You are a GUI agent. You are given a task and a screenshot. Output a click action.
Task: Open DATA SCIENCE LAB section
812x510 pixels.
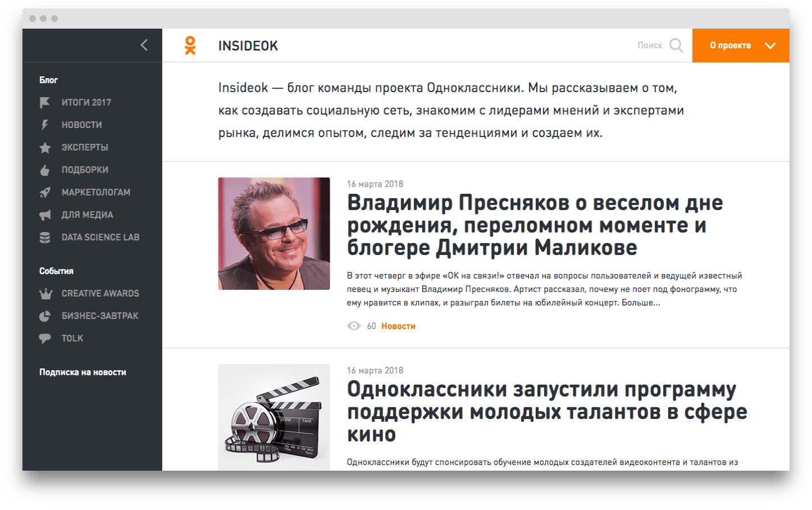(x=101, y=237)
